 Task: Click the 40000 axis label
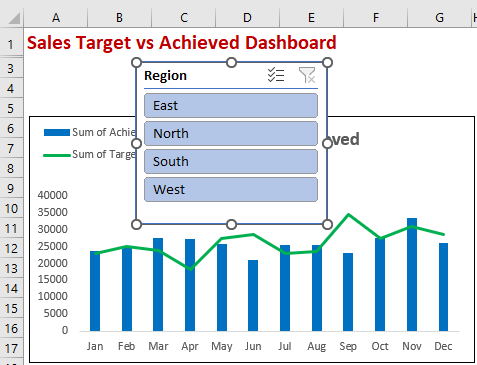pyautogui.click(x=53, y=195)
